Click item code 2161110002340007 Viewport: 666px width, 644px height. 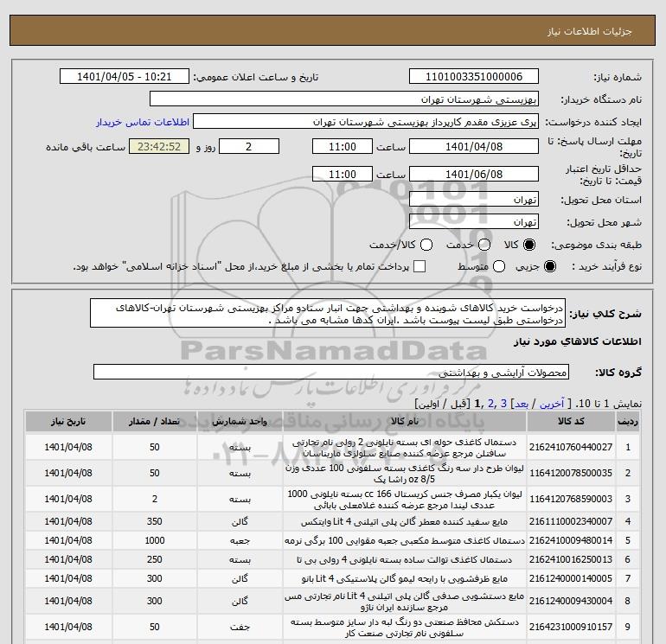[571, 521]
